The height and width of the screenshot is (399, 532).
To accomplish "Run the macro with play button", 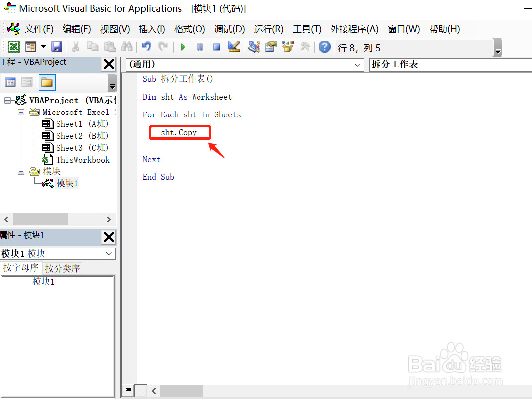I will pos(183,47).
